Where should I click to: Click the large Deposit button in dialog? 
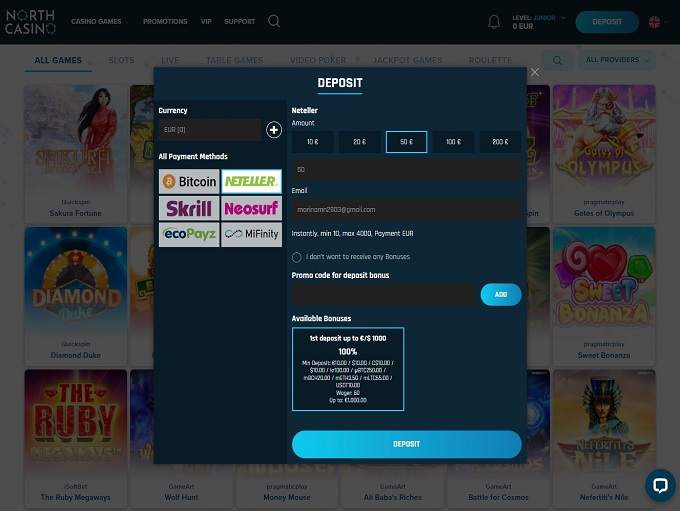pos(406,444)
